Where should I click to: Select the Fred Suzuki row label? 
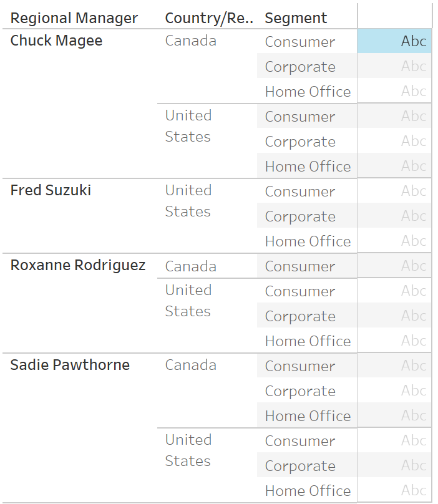click(x=51, y=190)
